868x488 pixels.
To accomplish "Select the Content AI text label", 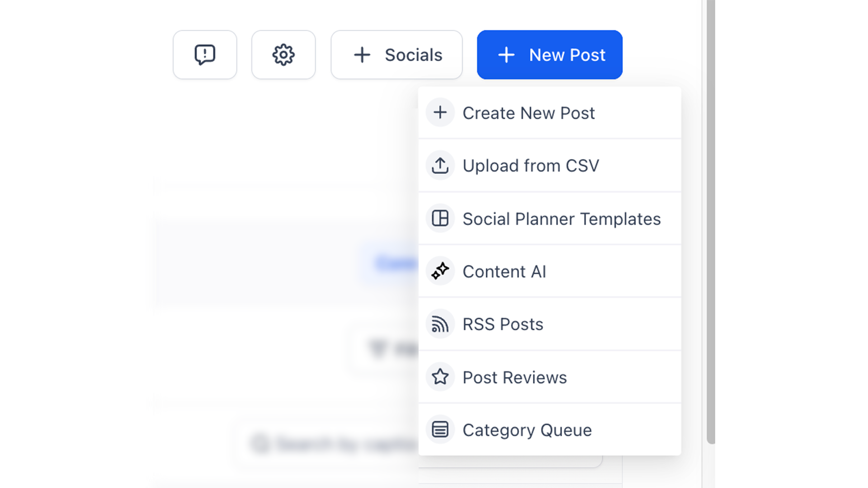I will [505, 272].
